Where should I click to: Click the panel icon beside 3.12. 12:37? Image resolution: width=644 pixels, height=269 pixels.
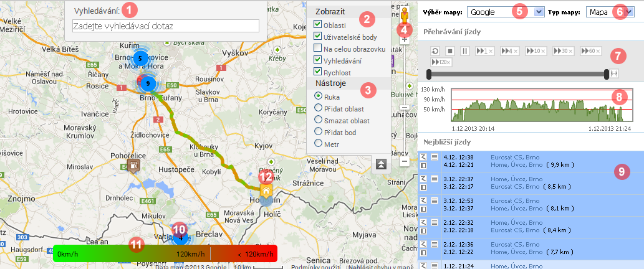[425, 209]
